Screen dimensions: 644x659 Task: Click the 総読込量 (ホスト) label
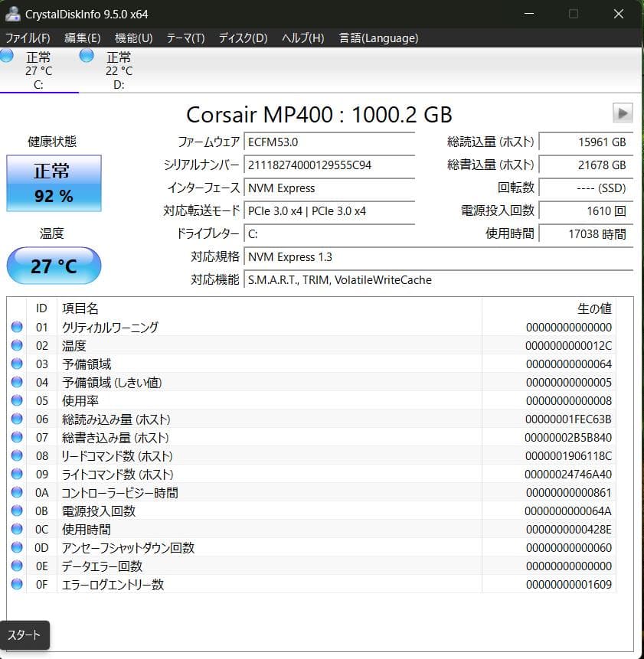[490, 142]
